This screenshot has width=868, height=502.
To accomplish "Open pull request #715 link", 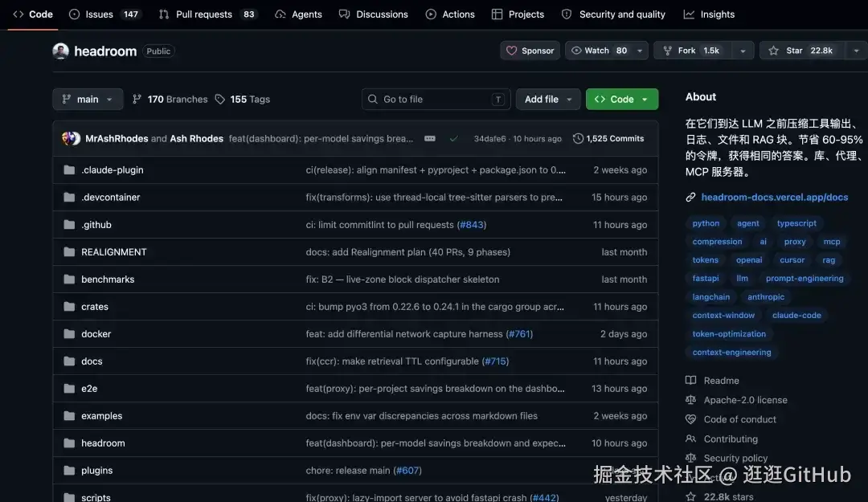I will [495, 361].
